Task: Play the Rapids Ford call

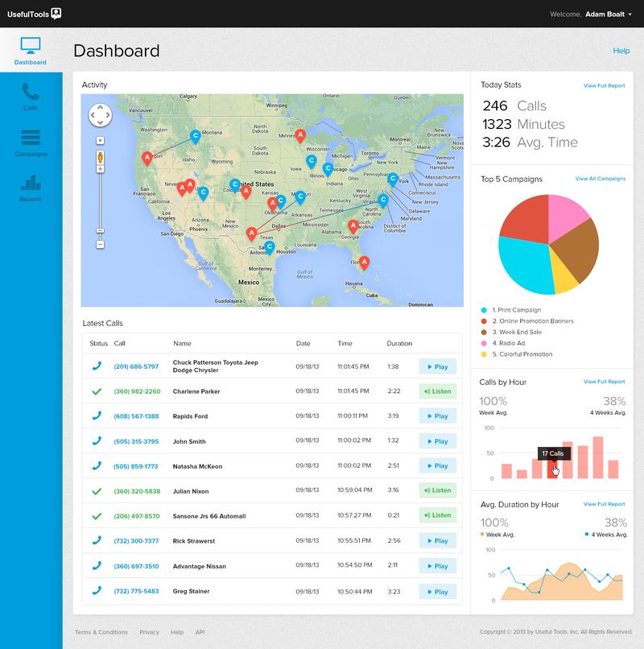Action: pos(437,416)
